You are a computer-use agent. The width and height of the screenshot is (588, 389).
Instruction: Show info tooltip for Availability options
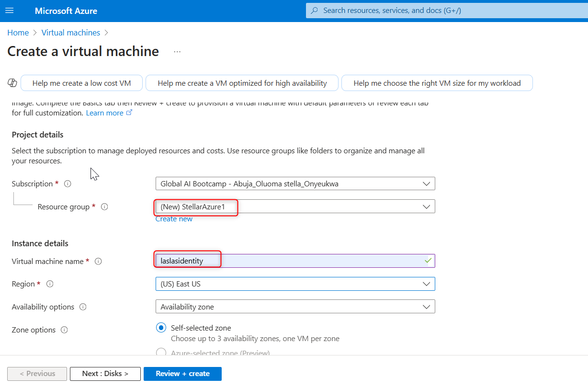coord(83,307)
